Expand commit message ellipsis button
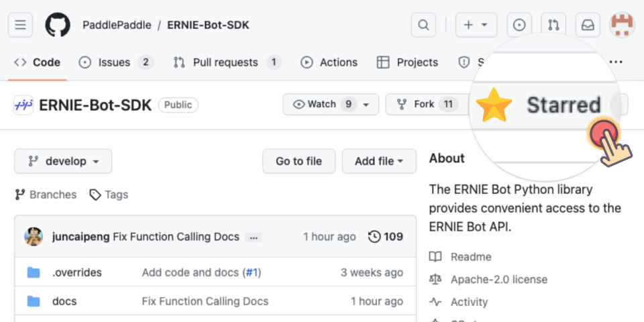Screen dimensions: 644x322 click(x=254, y=237)
